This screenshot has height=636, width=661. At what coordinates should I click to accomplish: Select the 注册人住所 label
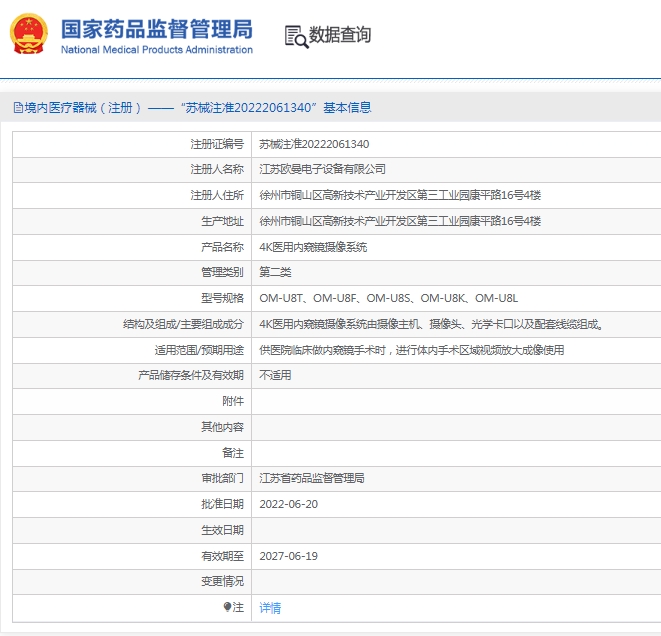pyautogui.click(x=217, y=195)
